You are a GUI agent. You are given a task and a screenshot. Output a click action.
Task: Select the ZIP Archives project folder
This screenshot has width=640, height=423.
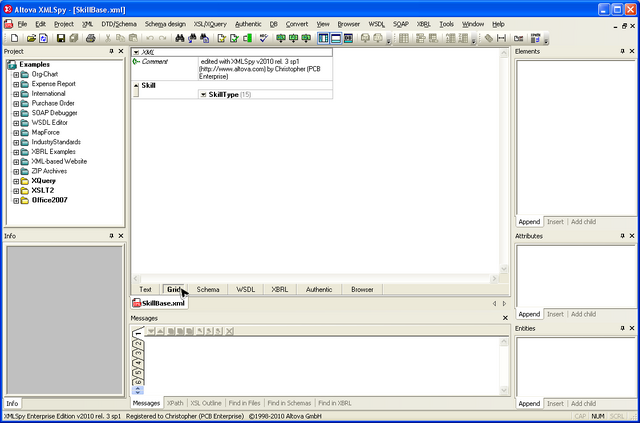(x=49, y=171)
